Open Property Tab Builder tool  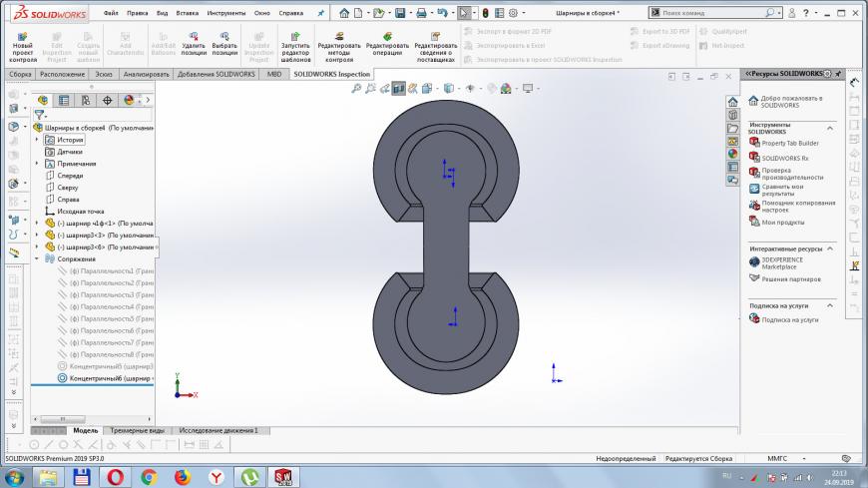[789, 143]
